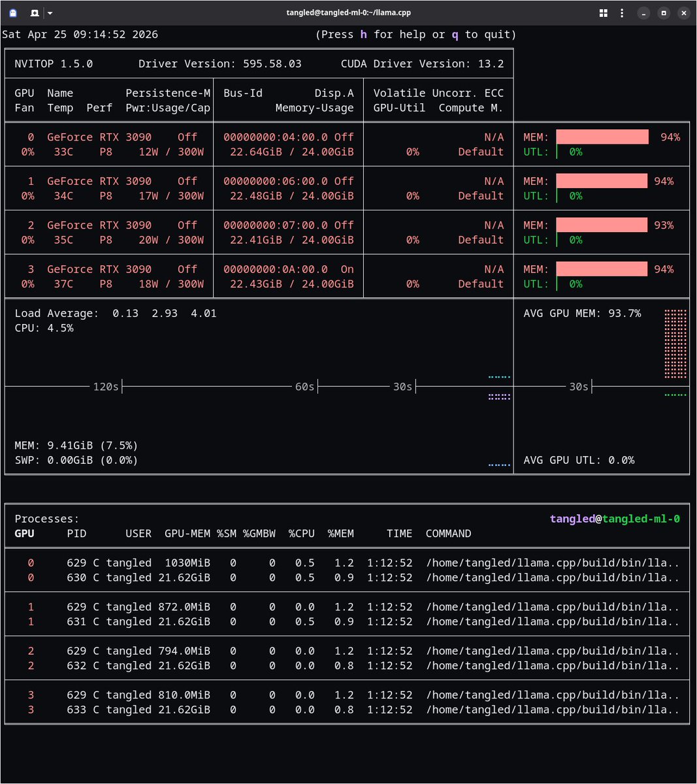This screenshot has width=697, height=784.
Task: Click the GPU-MEM column header
Action: pos(187,534)
